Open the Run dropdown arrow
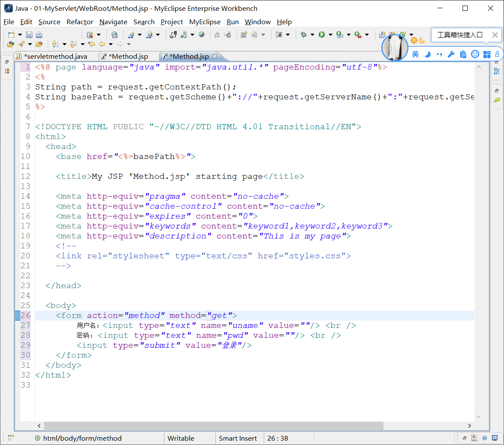This screenshot has height=445, width=504. point(330,35)
